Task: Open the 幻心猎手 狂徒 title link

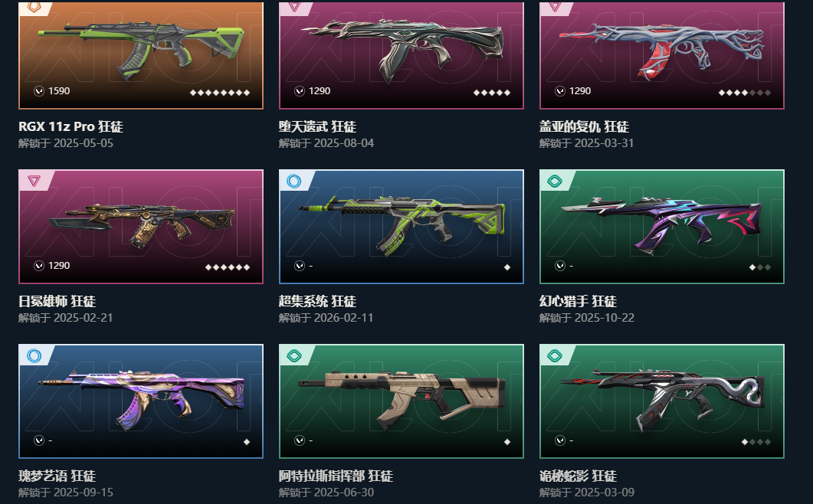Action: point(578,301)
